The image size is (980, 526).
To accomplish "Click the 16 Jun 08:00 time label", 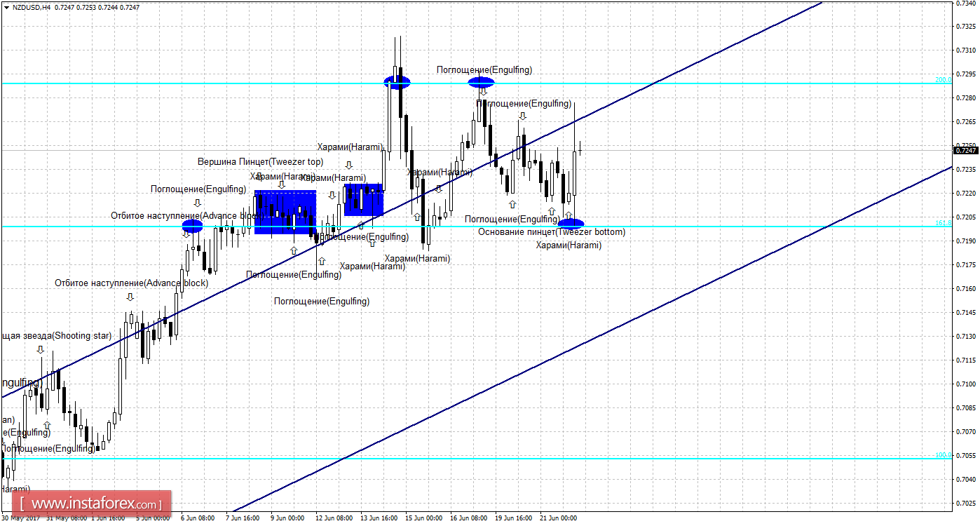I will (x=469, y=519).
